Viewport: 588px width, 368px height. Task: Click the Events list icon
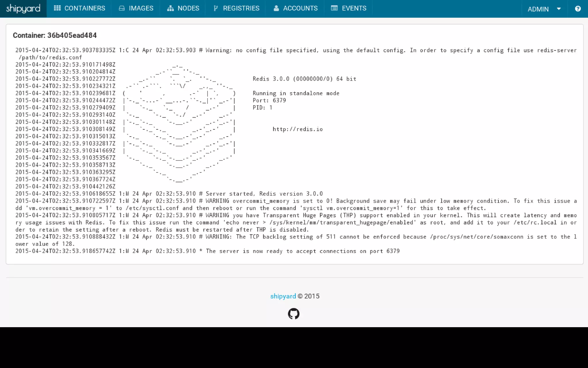point(334,8)
